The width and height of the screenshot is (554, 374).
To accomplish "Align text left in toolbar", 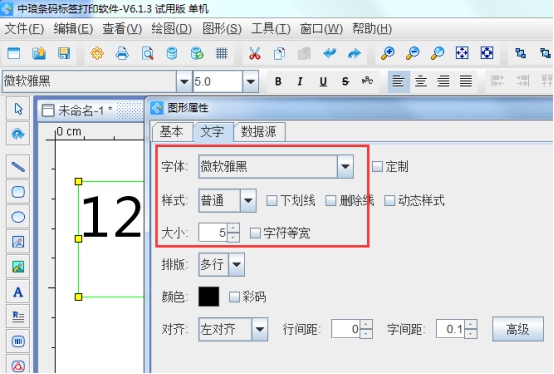I will 399,82.
